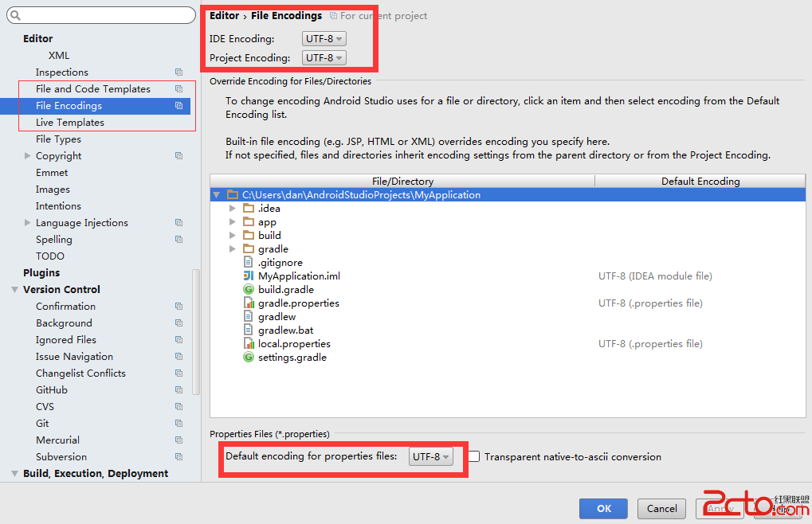This screenshot has height=524, width=812.
Task: Click the search magnifier icon
Action: click(15, 15)
